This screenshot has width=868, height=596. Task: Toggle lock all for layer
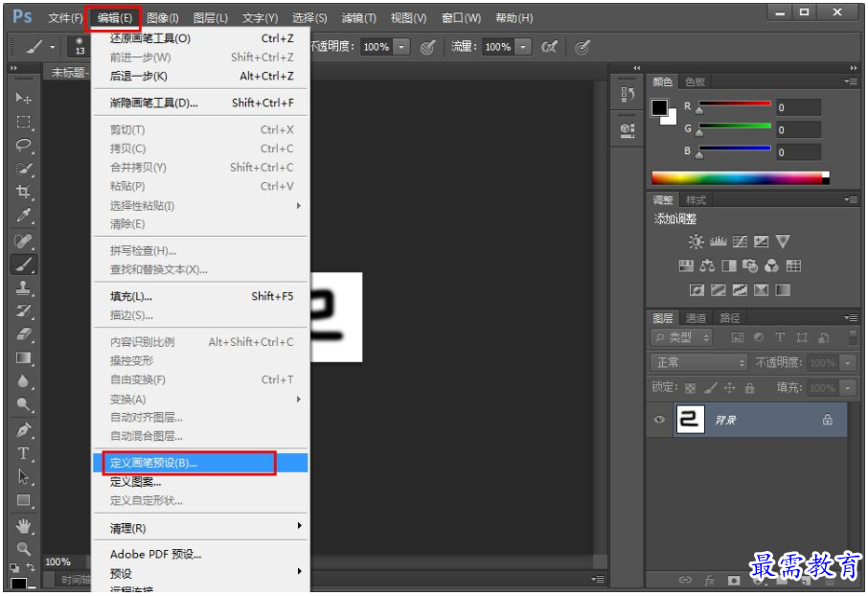pyautogui.click(x=749, y=388)
